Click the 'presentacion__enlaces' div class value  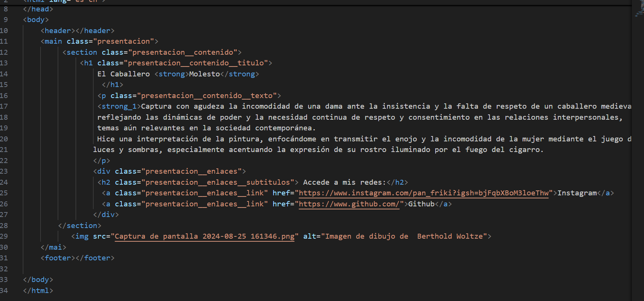point(192,171)
